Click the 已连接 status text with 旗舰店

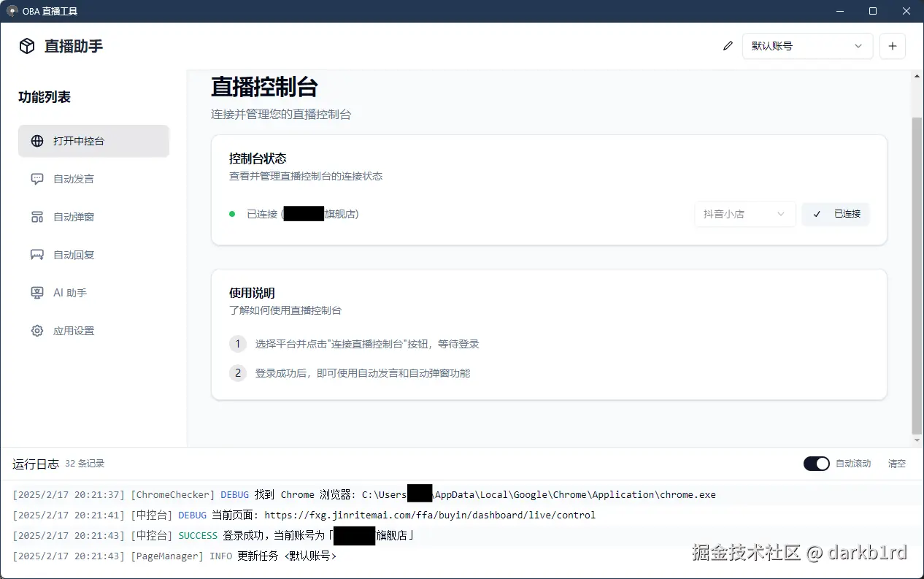[303, 214]
